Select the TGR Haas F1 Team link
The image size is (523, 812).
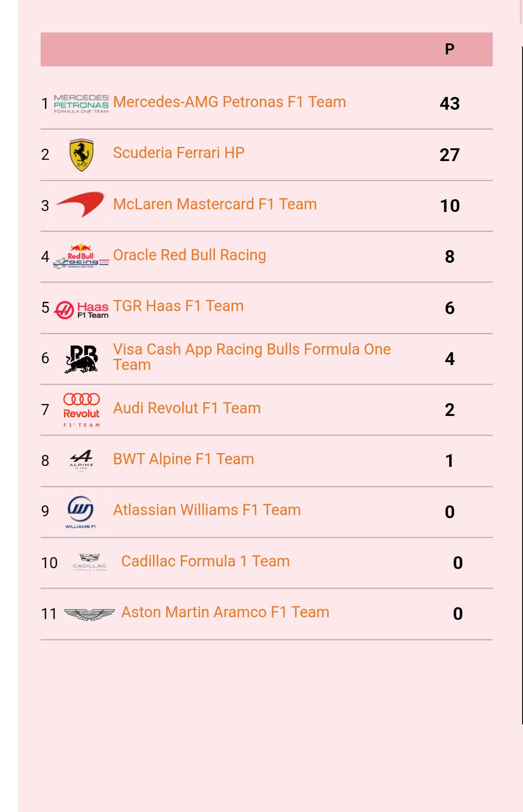(x=178, y=306)
